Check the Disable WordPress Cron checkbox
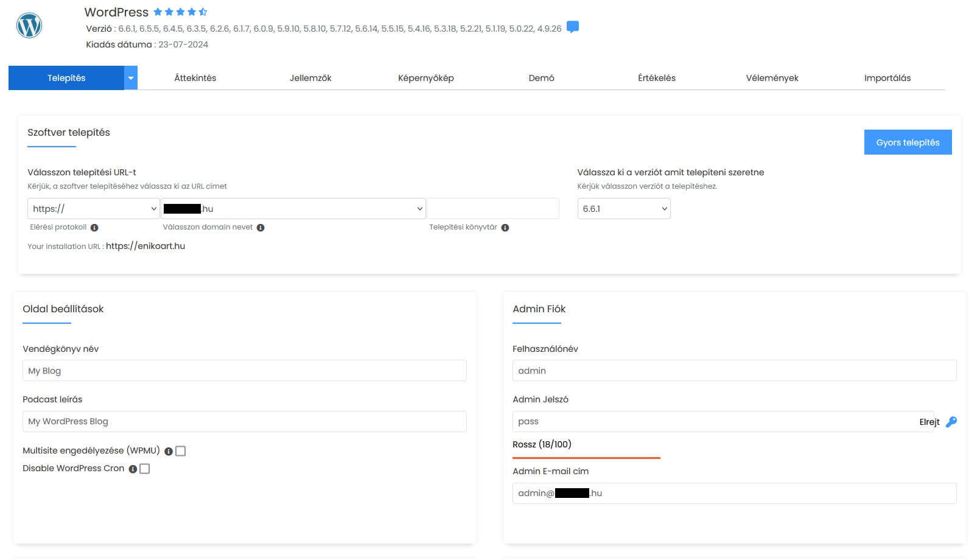Screen dimensions: 980x560 (x=144, y=468)
